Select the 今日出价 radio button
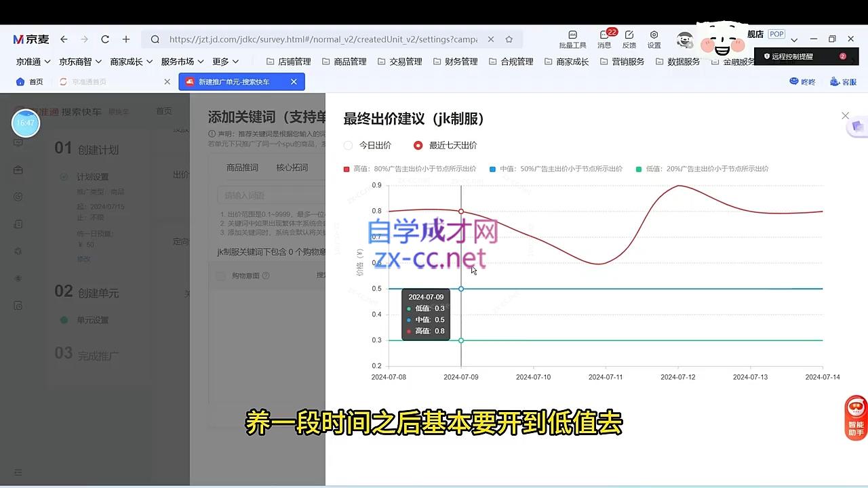This screenshot has width=868, height=488. [349, 145]
